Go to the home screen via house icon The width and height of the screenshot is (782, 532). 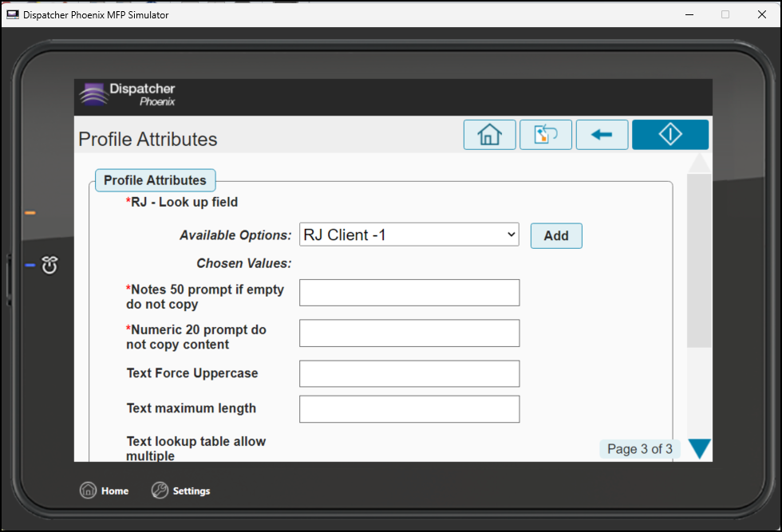489,135
